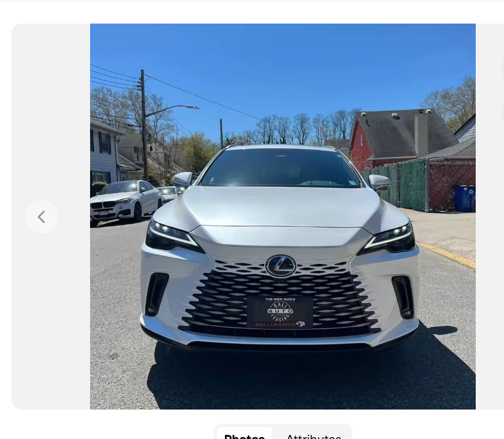Click the street lamp on the utility pole
Screen dimensions: 504x439
(187, 107)
